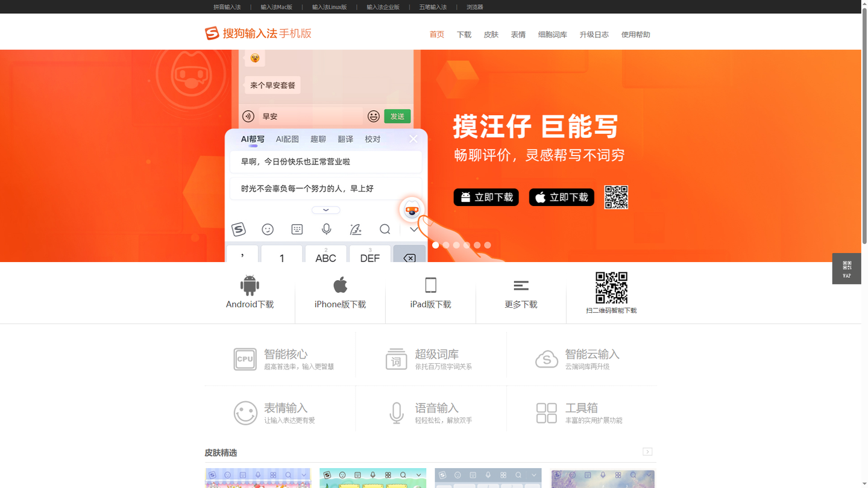Click the 早安 input field in banner
This screenshot has width=868, height=488.
tap(311, 116)
